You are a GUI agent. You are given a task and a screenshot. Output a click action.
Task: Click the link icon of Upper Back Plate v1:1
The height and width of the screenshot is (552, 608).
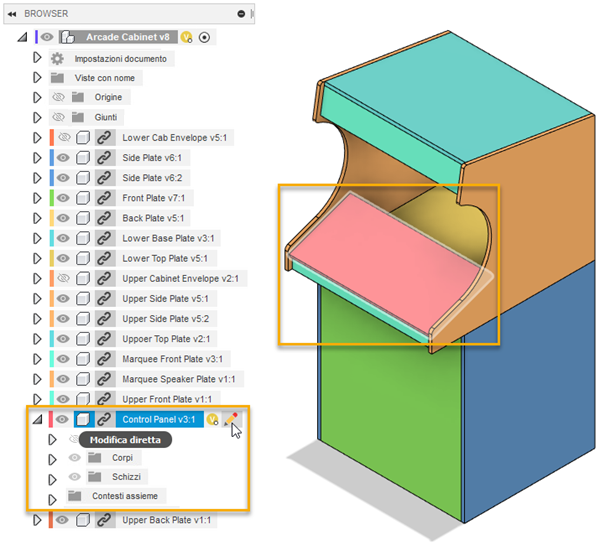coord(105,520)
